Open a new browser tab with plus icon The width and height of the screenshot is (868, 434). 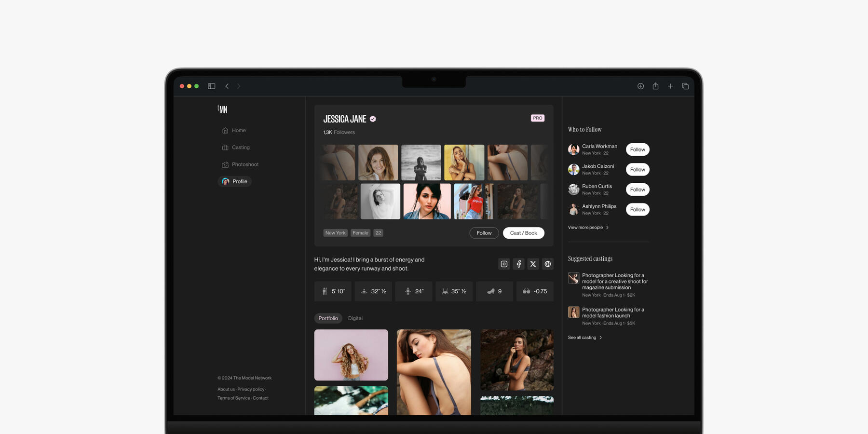[670, 86]
